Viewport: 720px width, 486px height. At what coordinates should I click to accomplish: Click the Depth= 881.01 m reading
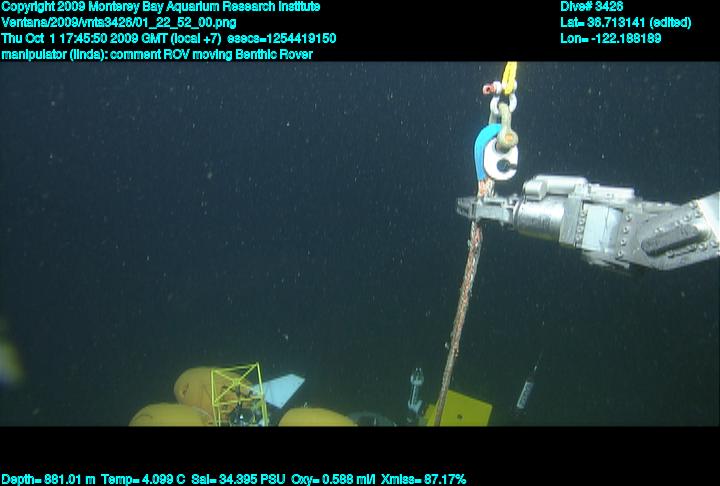(48, 480)
